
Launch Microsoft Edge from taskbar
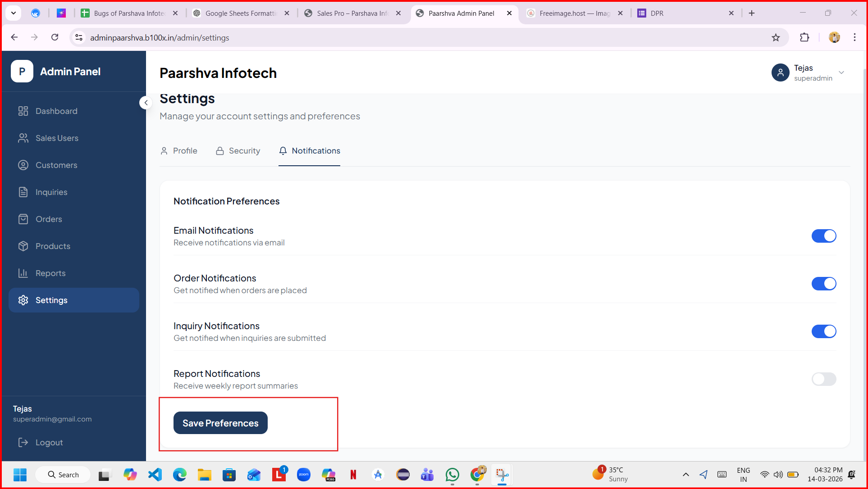(x=180, y=475)
